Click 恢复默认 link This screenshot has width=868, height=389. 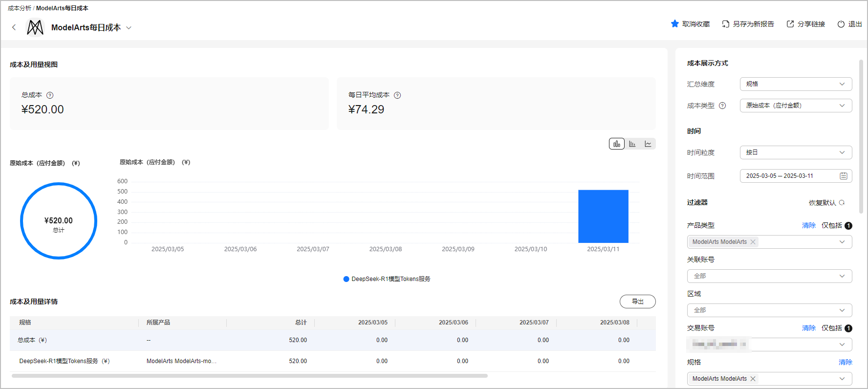click(823, 203)
